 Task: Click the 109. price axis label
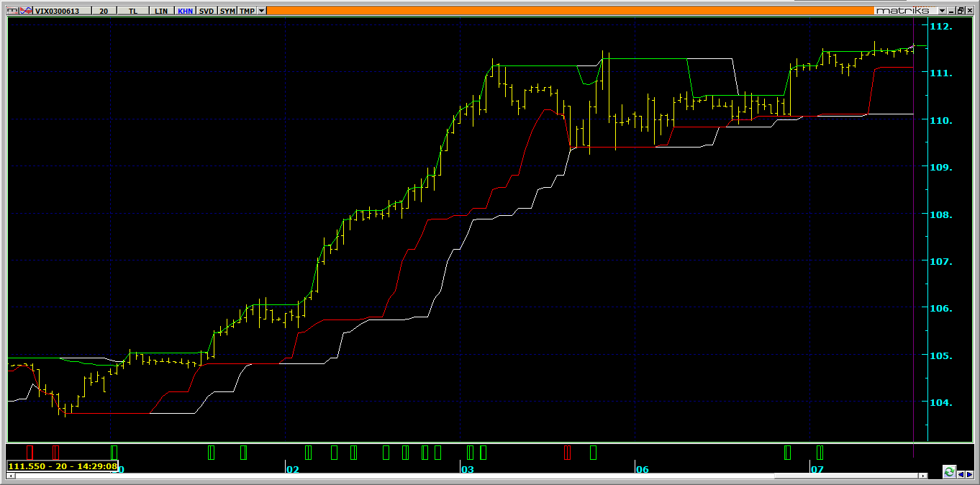pyautogui.click(x=940, y=167)
